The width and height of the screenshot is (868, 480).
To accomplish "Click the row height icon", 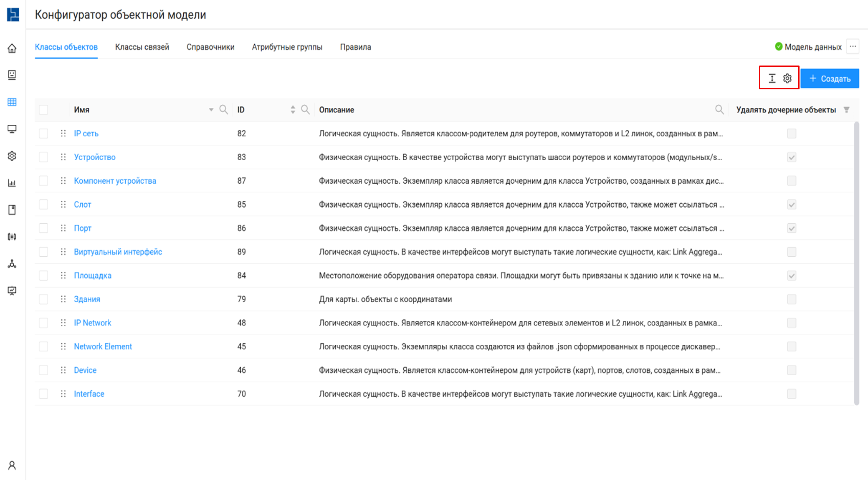I will (x=772, y=78).
